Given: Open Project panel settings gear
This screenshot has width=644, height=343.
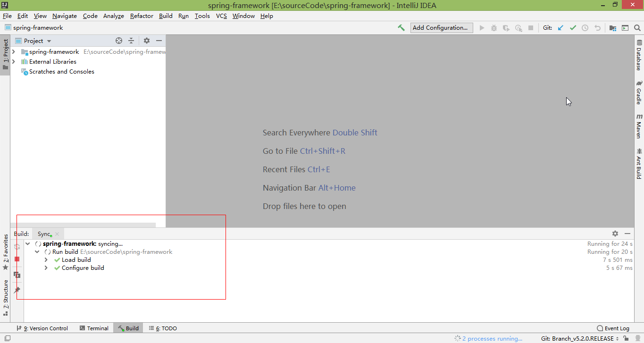Looking at the screenshot, I should 147,41.
